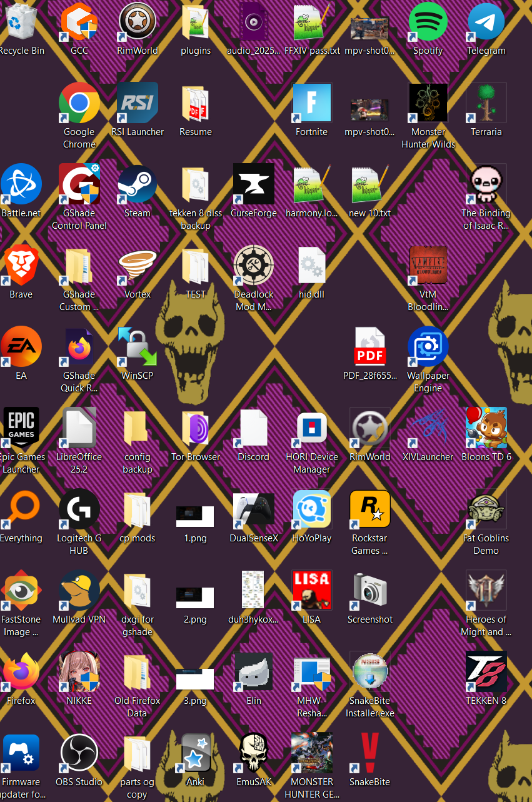The height and width of the screenshot is (802, 532).
Task: Select the FastStone Image viewer shortcut
Action: pos(21,591)
